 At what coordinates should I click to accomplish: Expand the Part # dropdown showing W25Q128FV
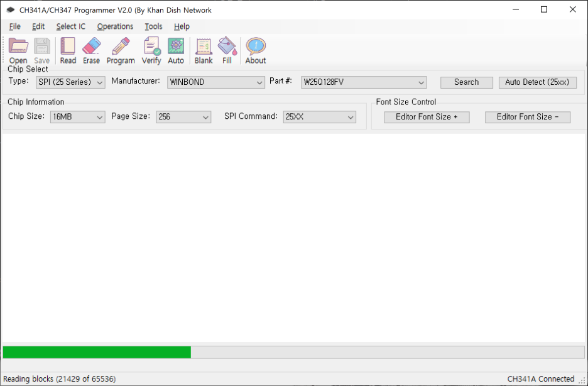[364, 82]
